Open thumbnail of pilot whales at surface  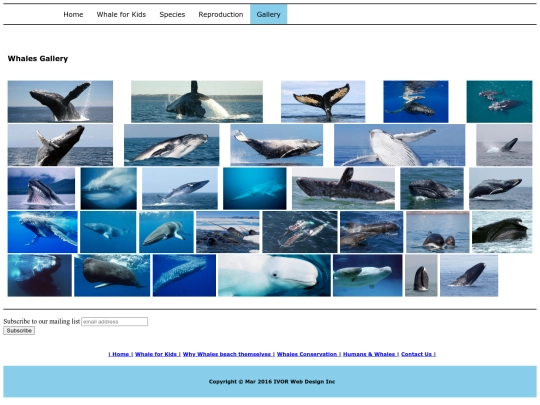click(x=372, y=232)
